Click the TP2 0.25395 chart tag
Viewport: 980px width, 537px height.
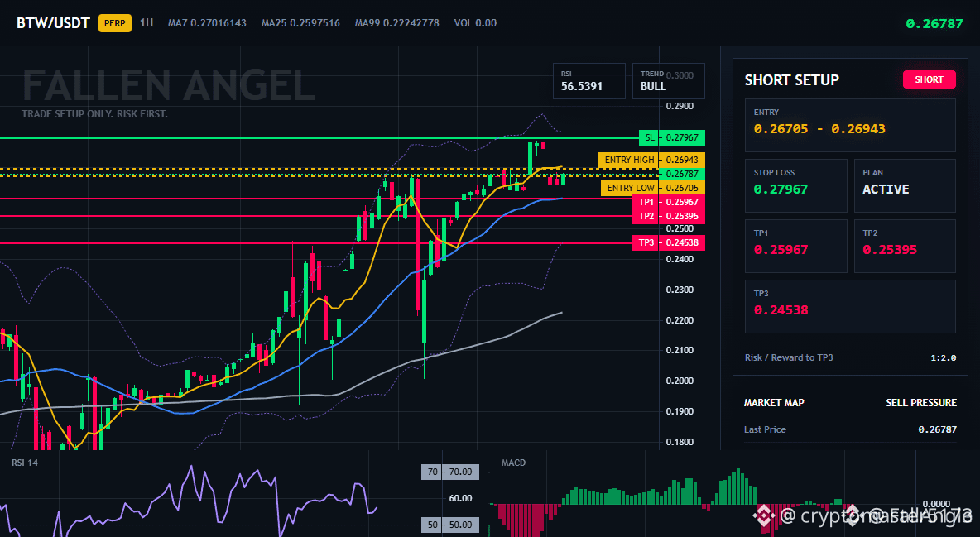coord(669,216)
